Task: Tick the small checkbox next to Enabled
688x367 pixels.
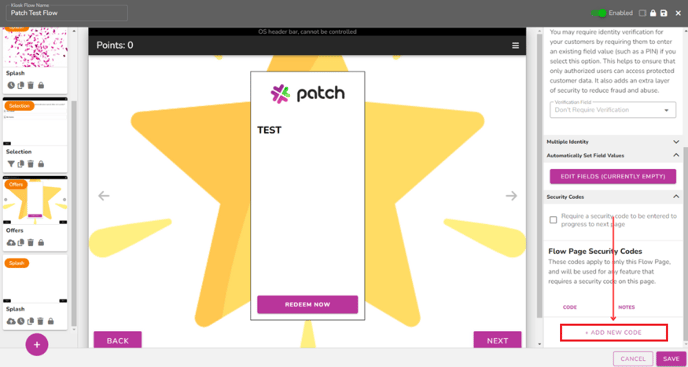Action: [x=642, y=13]
